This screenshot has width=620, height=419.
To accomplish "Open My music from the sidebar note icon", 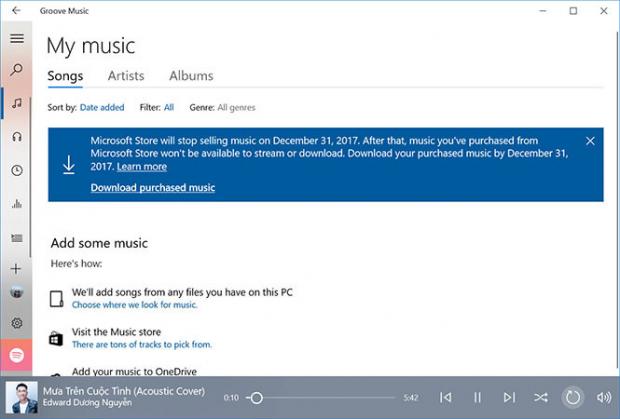I will 16,103.
